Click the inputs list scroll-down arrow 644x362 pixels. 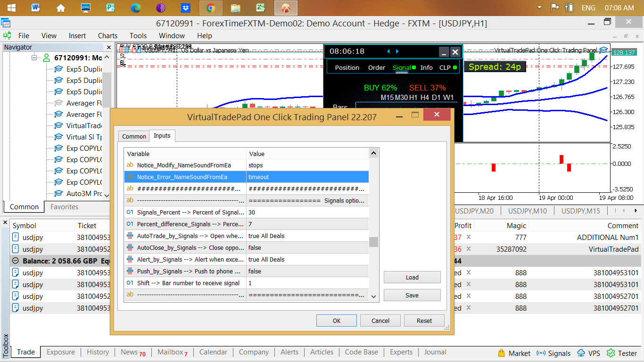pyautogui.click(x=374, y=296)
